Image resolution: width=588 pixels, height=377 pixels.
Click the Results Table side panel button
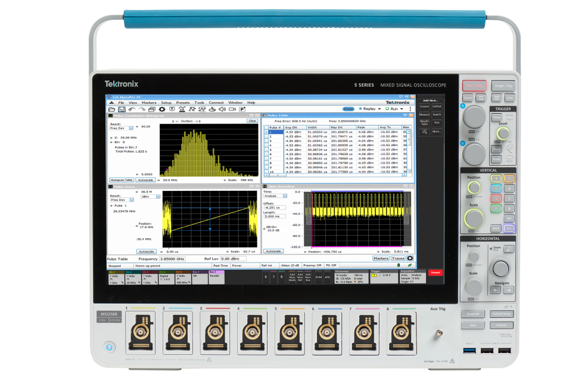[425, 122]
